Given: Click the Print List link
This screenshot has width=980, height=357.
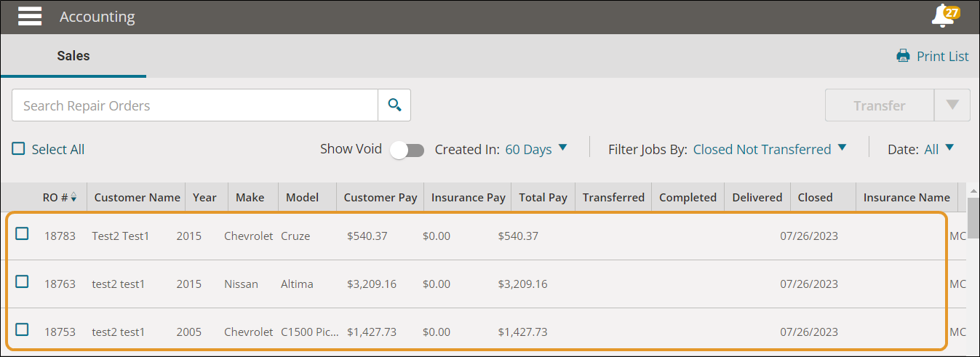Looking at the screenshot, I should tap(942, 56).
